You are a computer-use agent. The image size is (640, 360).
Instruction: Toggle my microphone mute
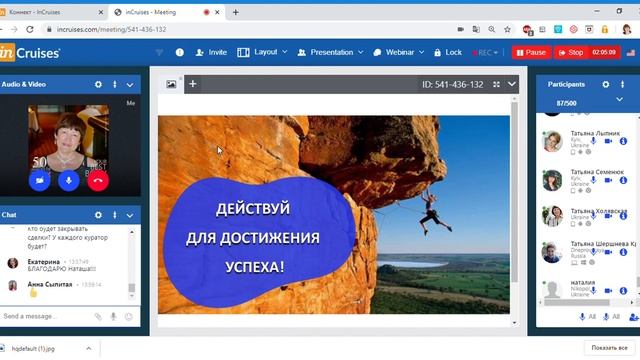point(69,180)
